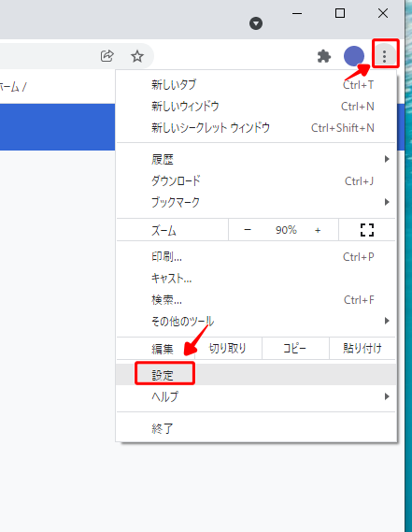
Task: Click the 90% zoom value
Action: coord(286,230)
